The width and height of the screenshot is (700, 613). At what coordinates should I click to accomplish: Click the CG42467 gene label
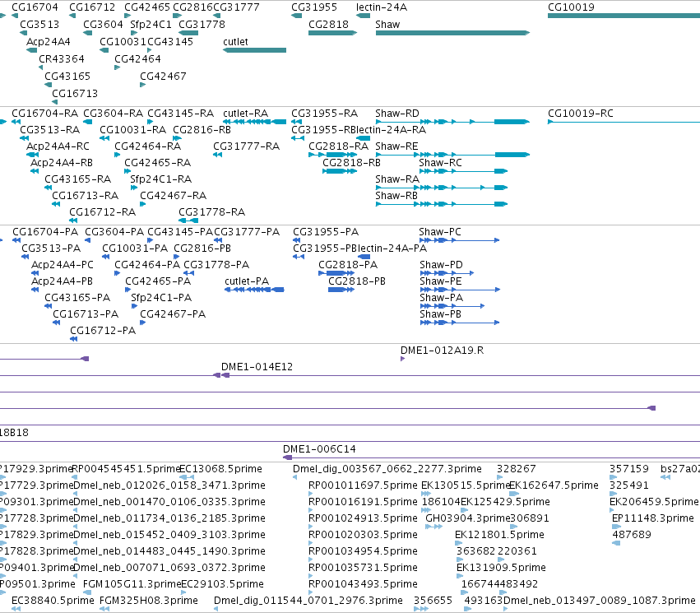[163, 76]
